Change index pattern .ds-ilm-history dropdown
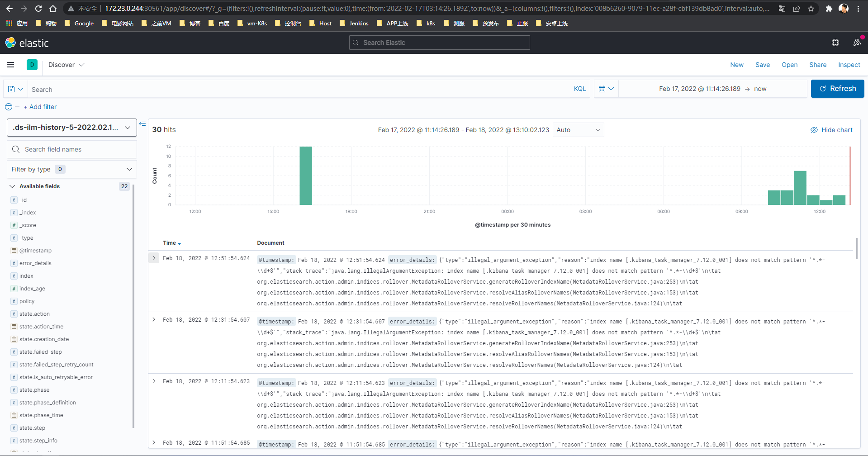 [x=72, y=128]
